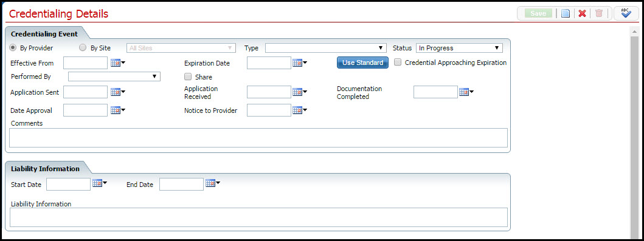Image resolution: width=644 pixels, height=241 pixels.
Task: Expand the Performed By dropdown
Action: tap(114, 76)
